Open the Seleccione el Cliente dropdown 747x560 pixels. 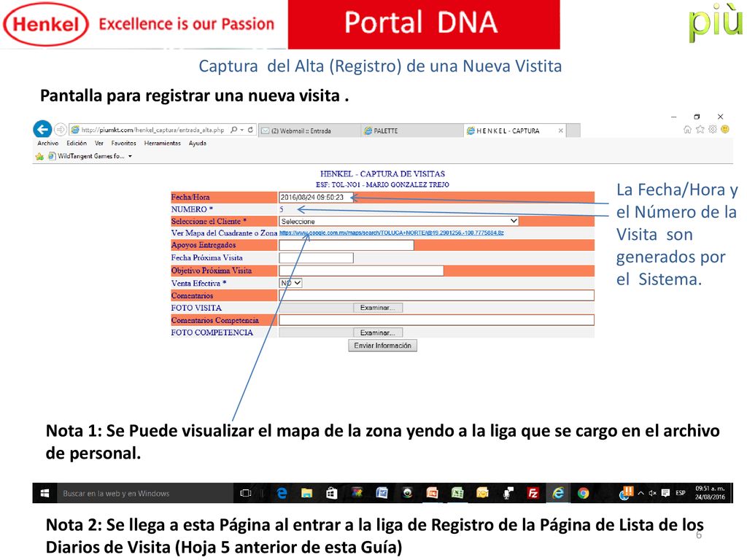(x=398, y=222)
